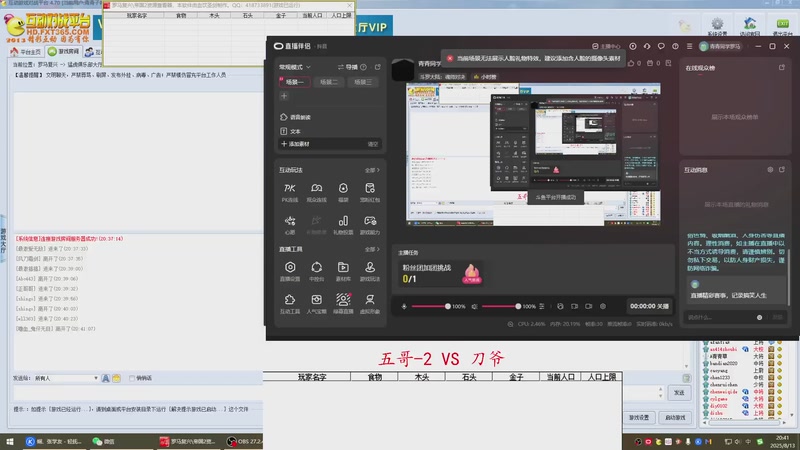Open the 人气宝箱 treasure box icon
The image size is (800, 450).
pyautogui.click(x=316, y=304)
